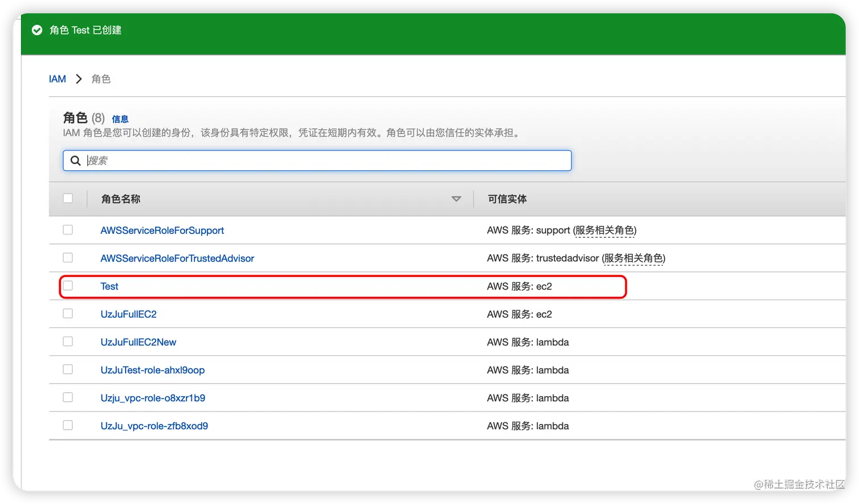Check the AWSServiceRoleForTrustedAdvisor row checkbox
Screen dimensions: 859x504
point(68,258)
